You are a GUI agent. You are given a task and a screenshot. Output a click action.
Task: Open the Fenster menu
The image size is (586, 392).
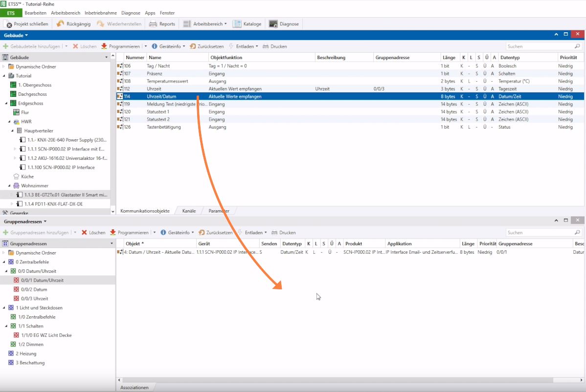point(167,13)
